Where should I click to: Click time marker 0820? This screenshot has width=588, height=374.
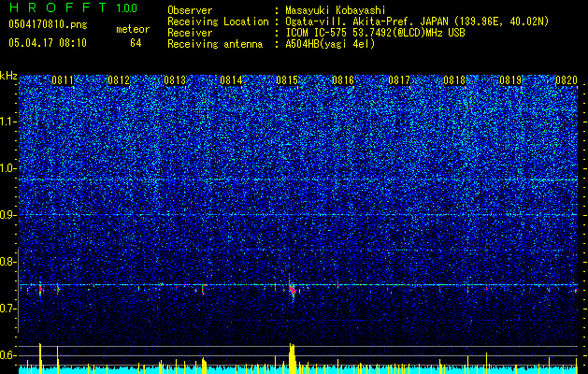(566, 80)
